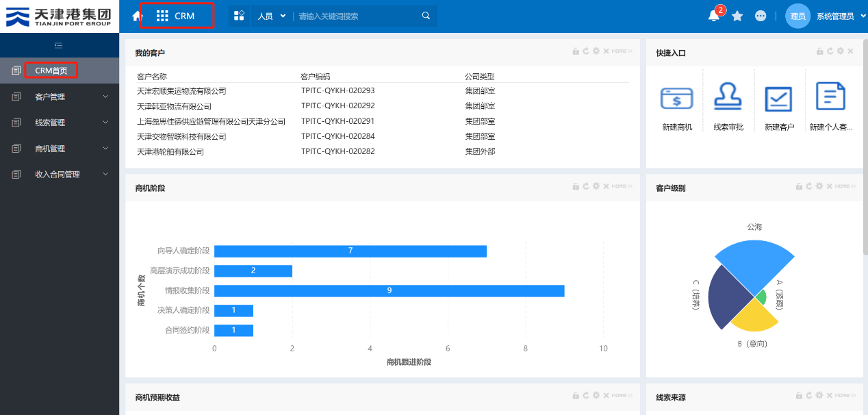Screen dimensions: 868x415
Task: Toggle the lock on 我的客户 panel
Action: [x=576, y=51]
